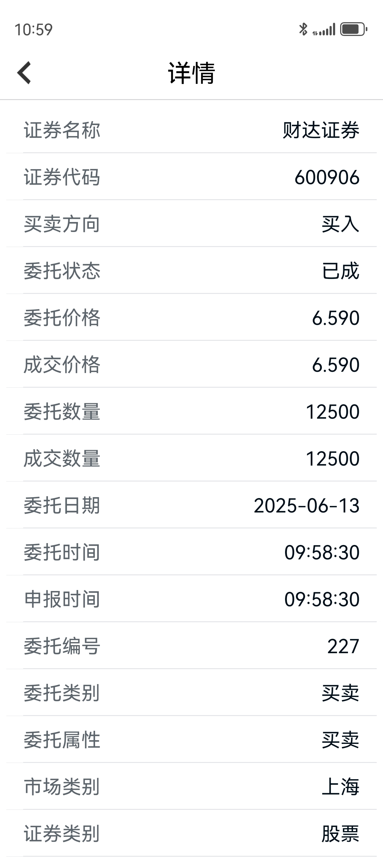
Task: Tap the Bluetooth status icon
Action: click(x=303, y=29)
